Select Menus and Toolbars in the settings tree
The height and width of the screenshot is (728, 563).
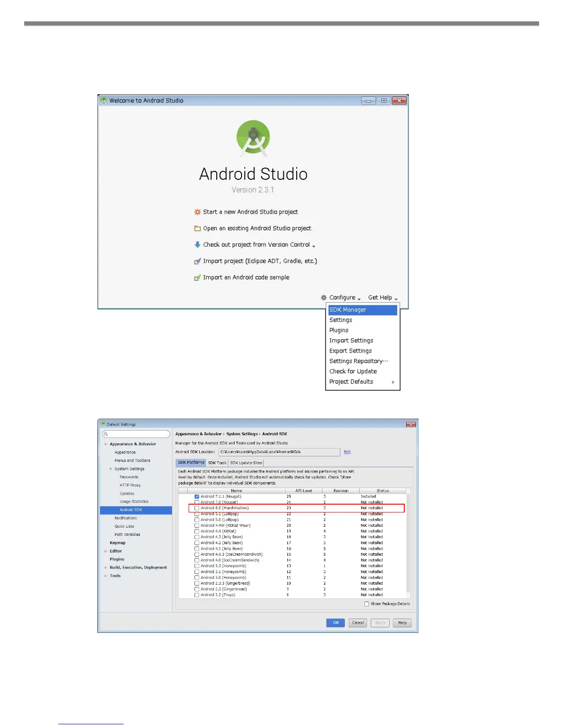point(132,461)
